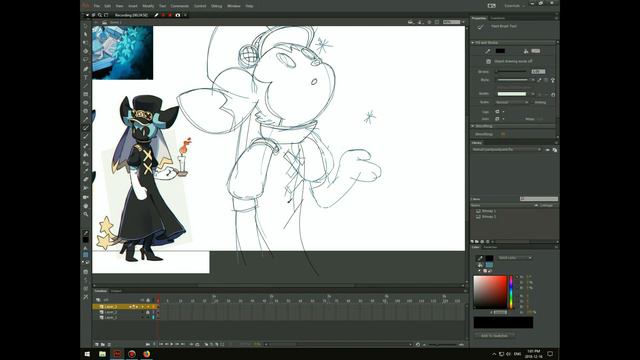Go to the last frame
Screen dimensions: 640x360
click(x=182, y=344)
